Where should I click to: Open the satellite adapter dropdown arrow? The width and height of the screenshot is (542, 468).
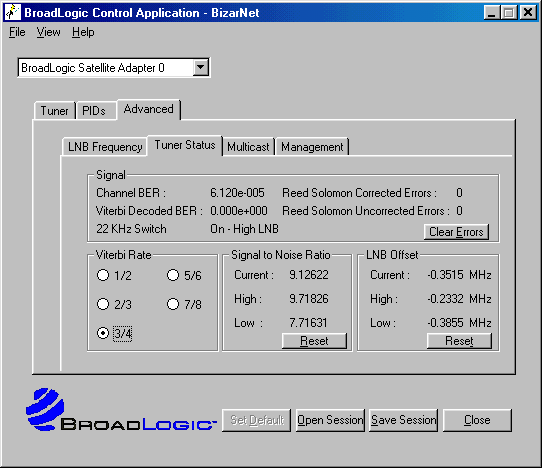pos(201,67)
